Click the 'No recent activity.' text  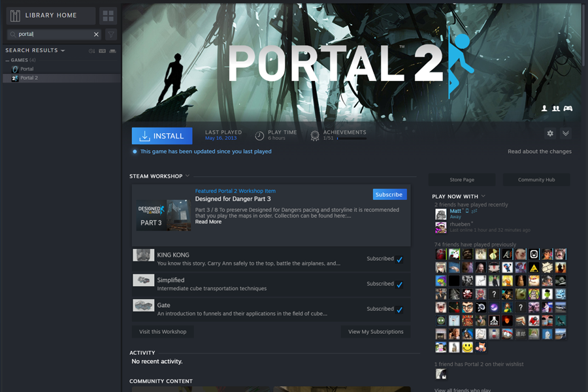157,361
